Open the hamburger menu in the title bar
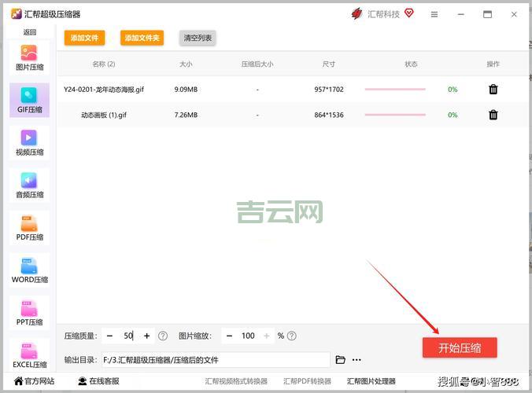Viewport: 532px width, 393px height. pos(434,14)
